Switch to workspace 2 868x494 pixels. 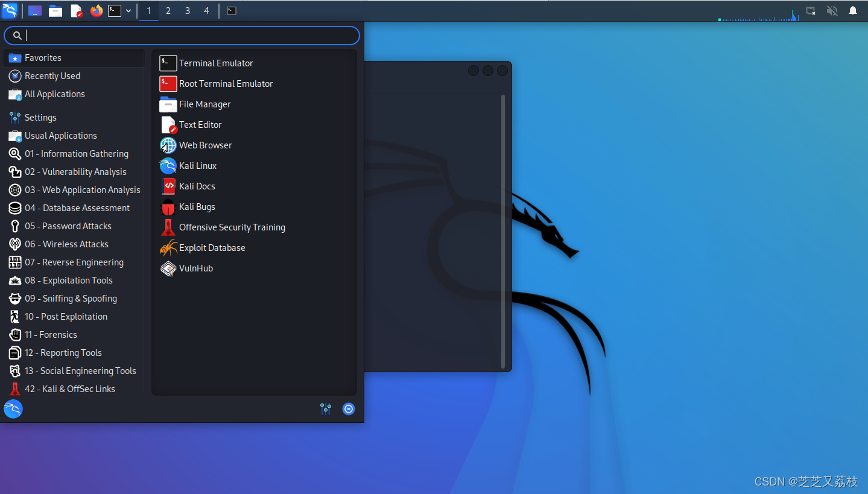click(168, 11)
